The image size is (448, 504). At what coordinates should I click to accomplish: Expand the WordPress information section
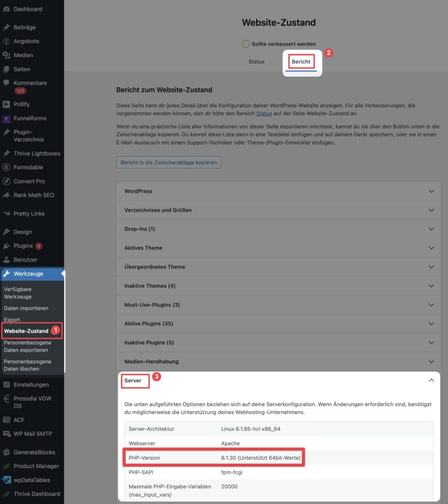point(278,191)
